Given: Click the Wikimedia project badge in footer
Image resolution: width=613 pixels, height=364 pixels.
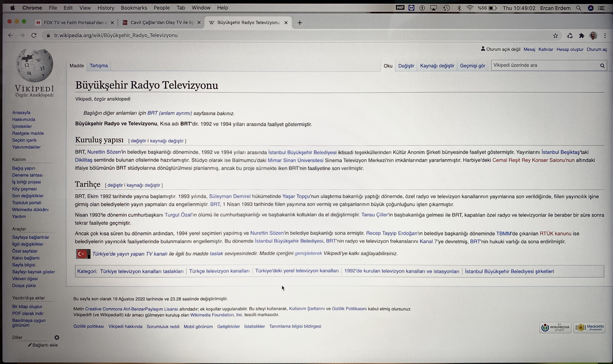Looking at the screenshot, I should coord(555,327).
